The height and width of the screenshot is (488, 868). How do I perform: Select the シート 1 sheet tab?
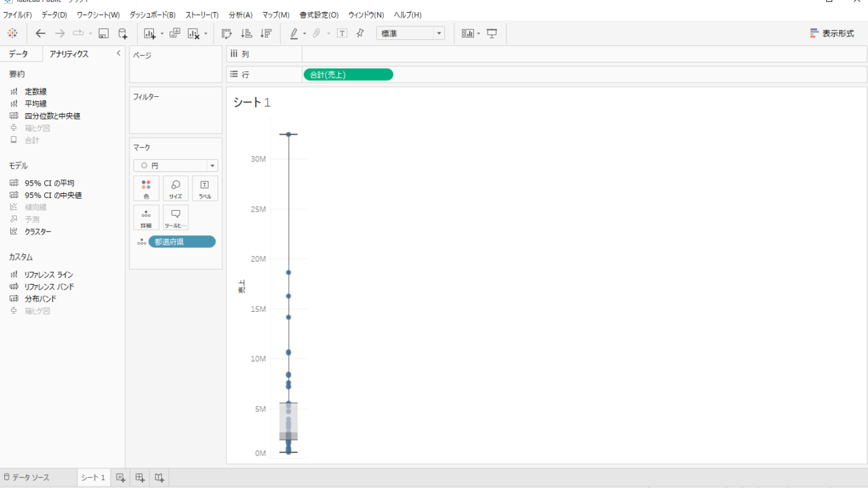coord(93,477)
